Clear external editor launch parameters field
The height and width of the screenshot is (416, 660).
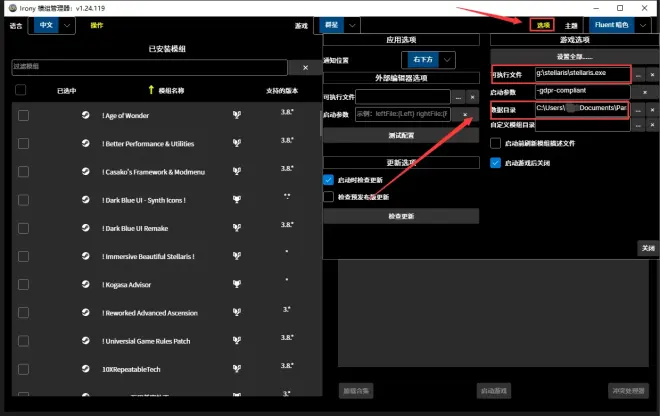pos(465,115)
